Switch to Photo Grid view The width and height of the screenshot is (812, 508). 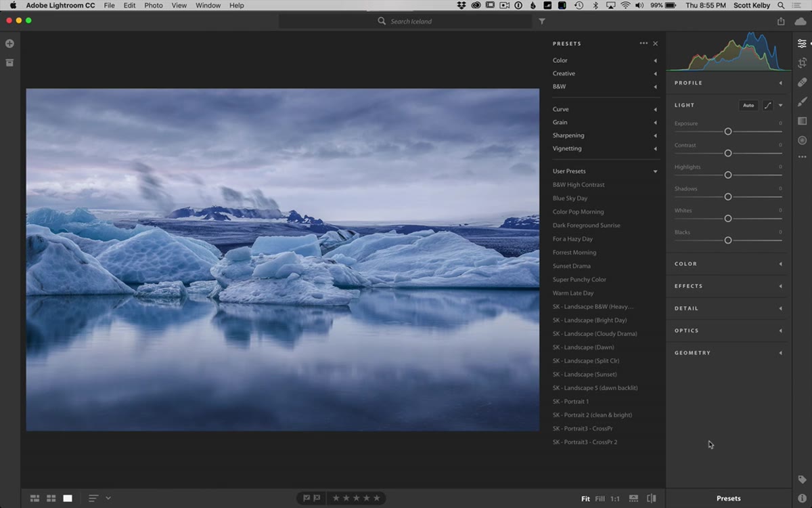pyautogui.click(x=35, y=499)
